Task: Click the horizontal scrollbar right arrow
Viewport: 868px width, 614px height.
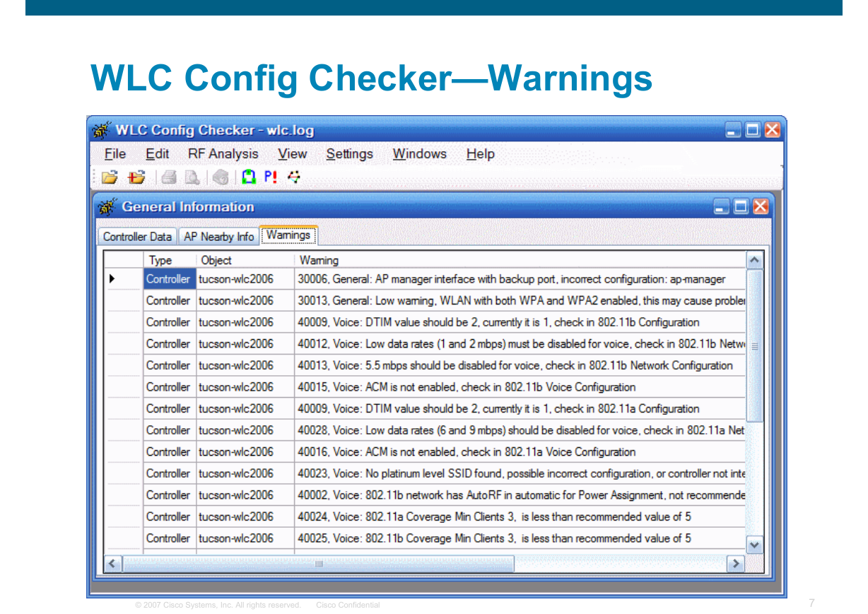Action: 736,564
